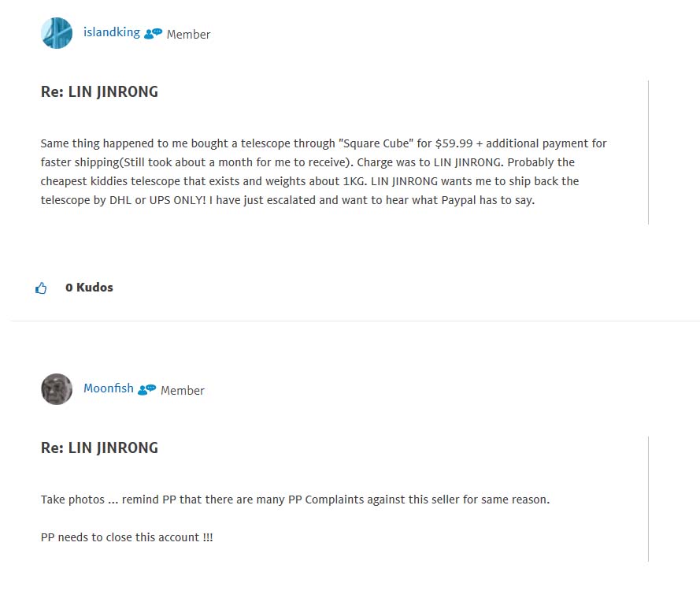
Task: Open Moonfish's Re: LIN JINRONG post title
Action: pos(99,448)
